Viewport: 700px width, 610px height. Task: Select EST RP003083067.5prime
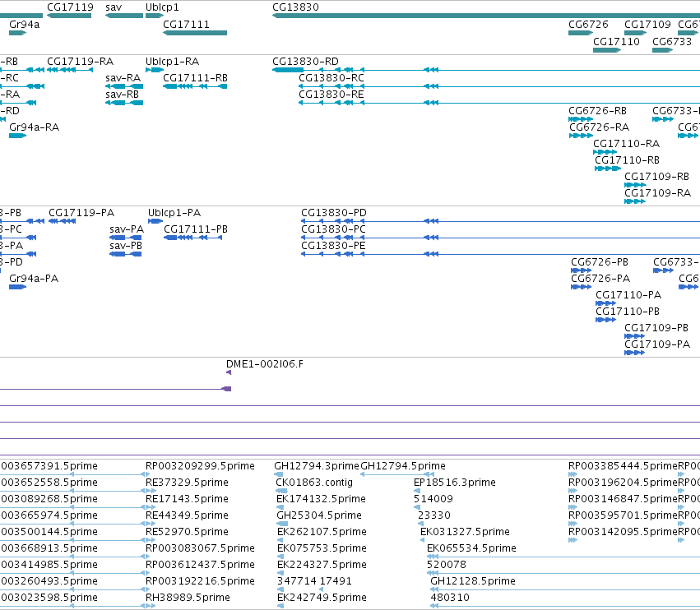click(200, 548)
